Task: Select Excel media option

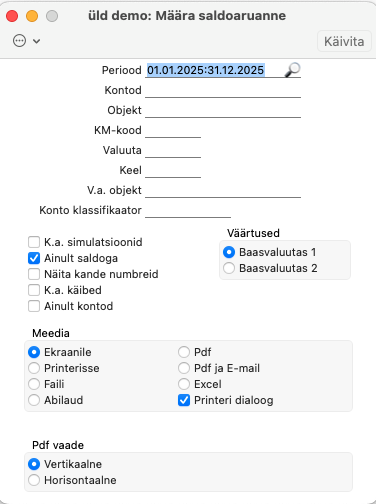Action: pos(184,384)
